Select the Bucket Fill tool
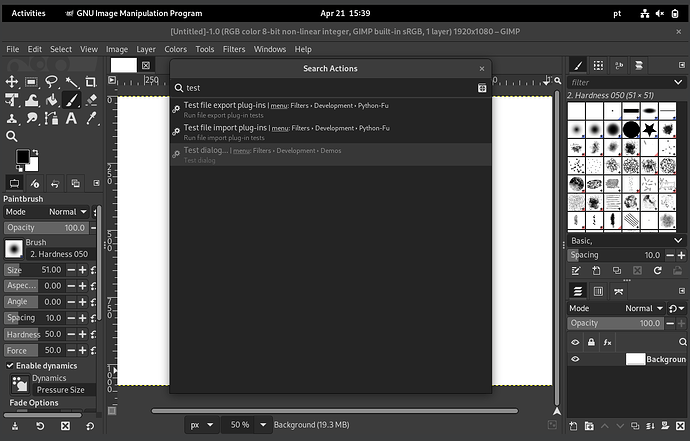Image resolution: width=690 pixels, height=441 pixels. (51, 100)
